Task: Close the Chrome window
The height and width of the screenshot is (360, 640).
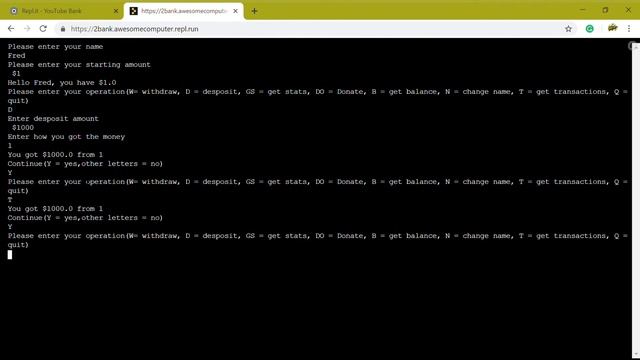Action: coord(628,10)
